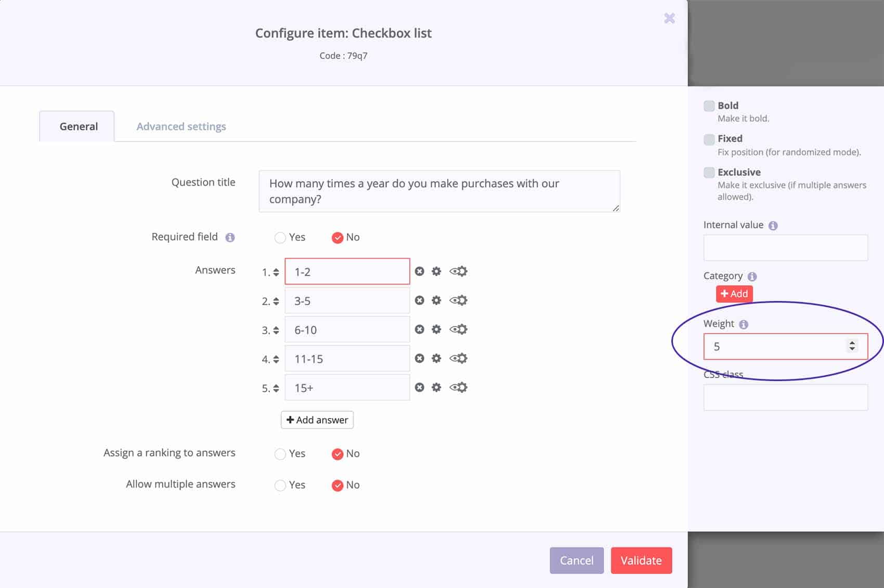This screenshot has height=588, width=884.
Task: Edit the 6-10 answer field
Action: (347, 330)
